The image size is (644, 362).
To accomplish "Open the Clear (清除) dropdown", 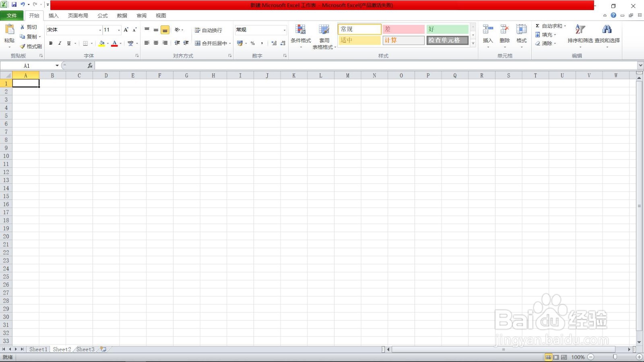I will (x=546, y=43).
